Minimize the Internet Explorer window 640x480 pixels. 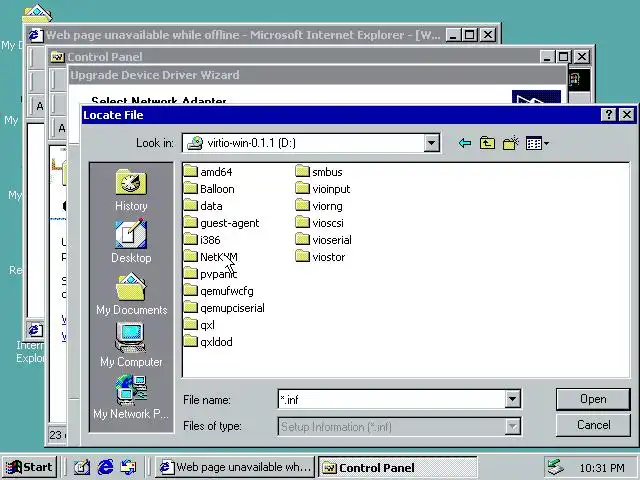tap(453, 35)
